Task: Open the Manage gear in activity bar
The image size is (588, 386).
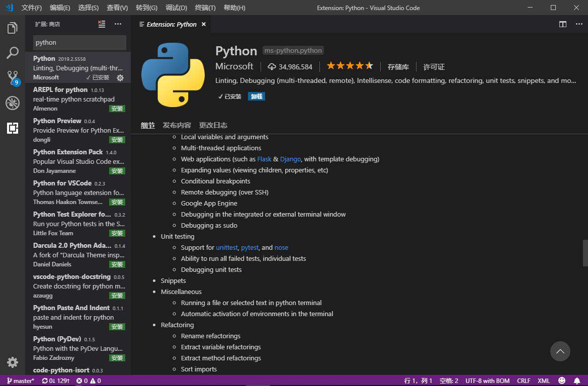Action: [13, 362]
